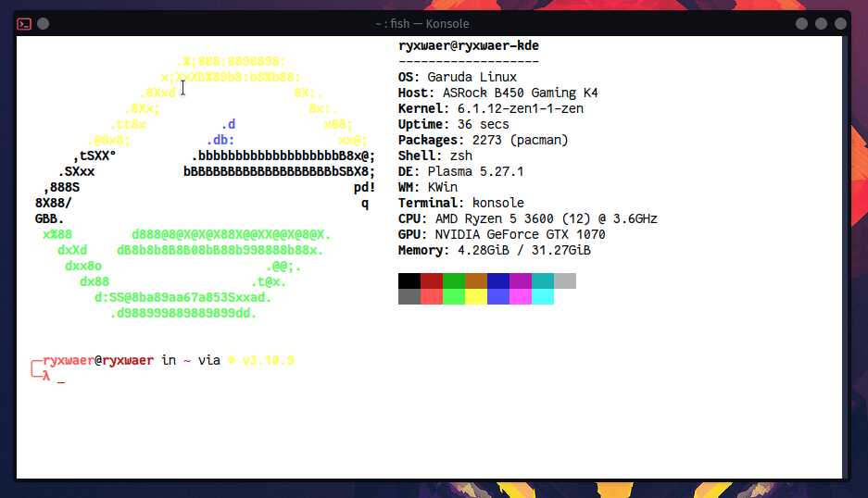Click the yellow color block
Screen dimensions: 868x498
click(476, 296)
